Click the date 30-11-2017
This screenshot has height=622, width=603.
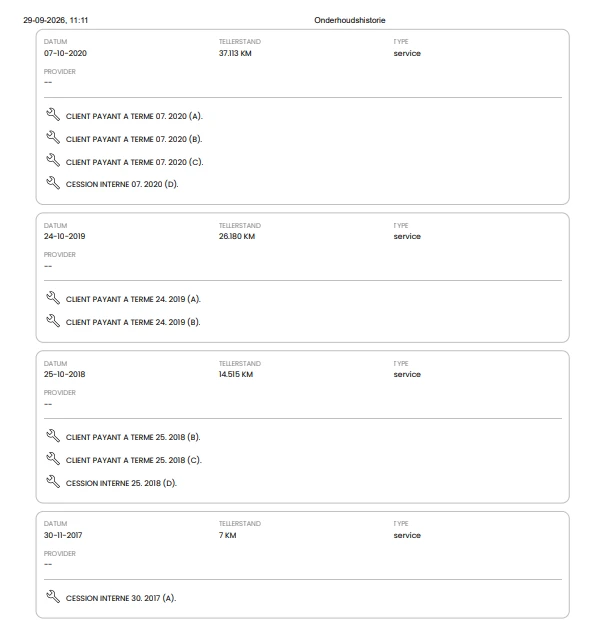coord(63,536)
